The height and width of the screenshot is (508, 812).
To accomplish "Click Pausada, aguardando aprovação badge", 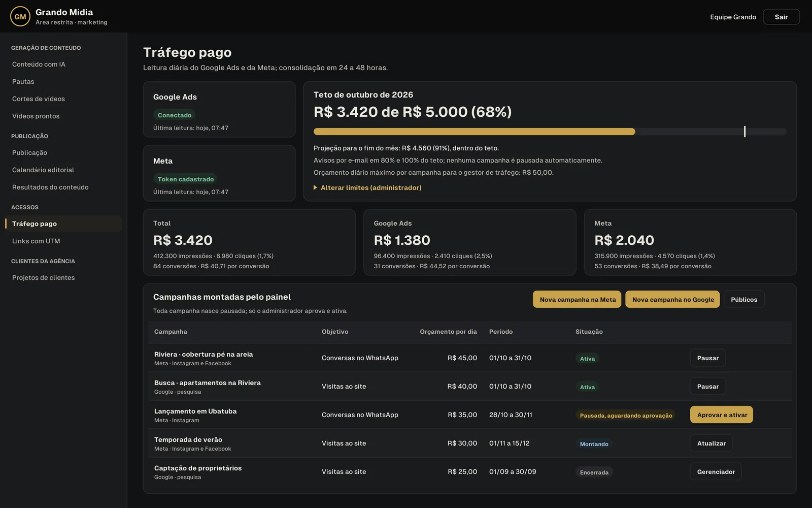I will pyautogui.click(x=626, y=416).
